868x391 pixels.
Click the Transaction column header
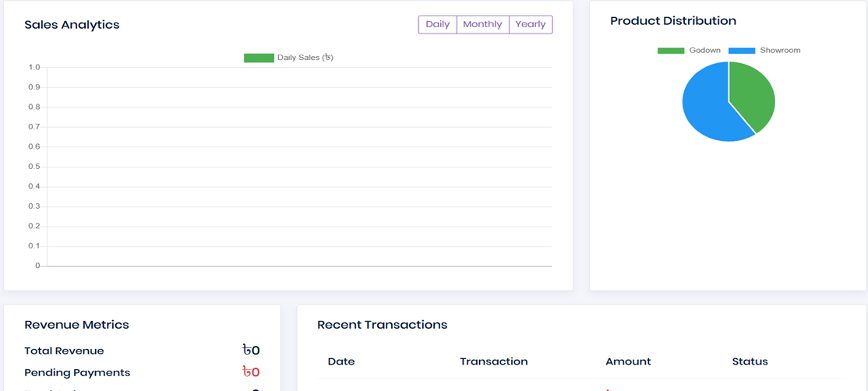493,361
